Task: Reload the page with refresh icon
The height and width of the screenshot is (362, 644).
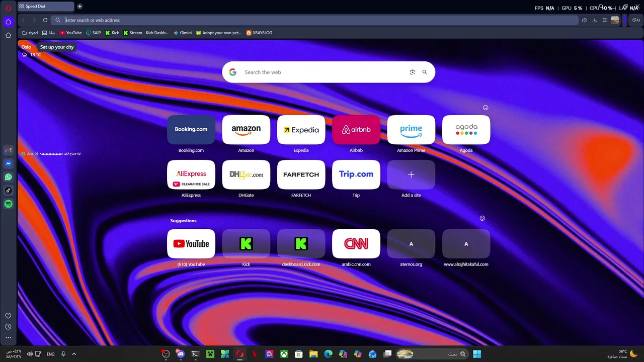Action: (45, 20)
